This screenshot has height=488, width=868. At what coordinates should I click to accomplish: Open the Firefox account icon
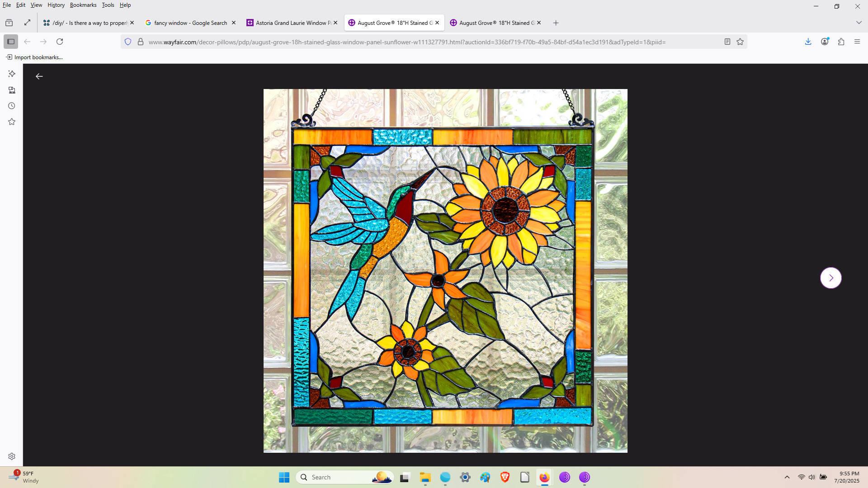[825, 42]
